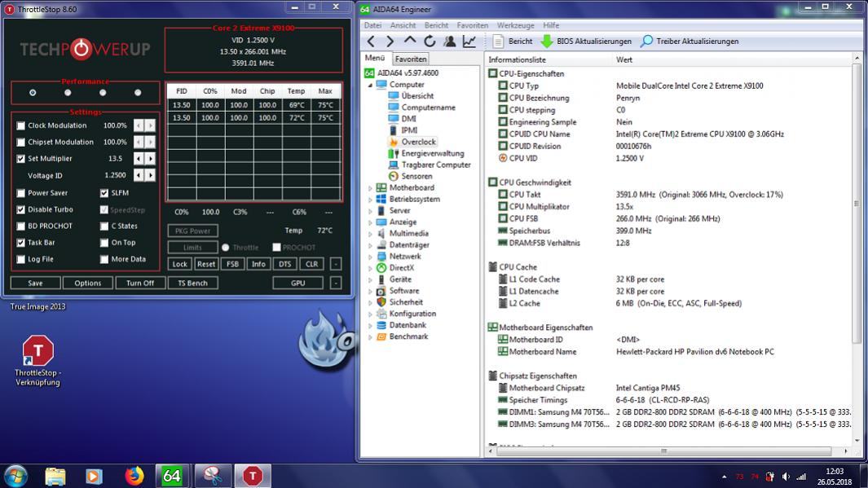Toggle Chipset Modulation checkbox
868x488 pixels.
point(21,143)
